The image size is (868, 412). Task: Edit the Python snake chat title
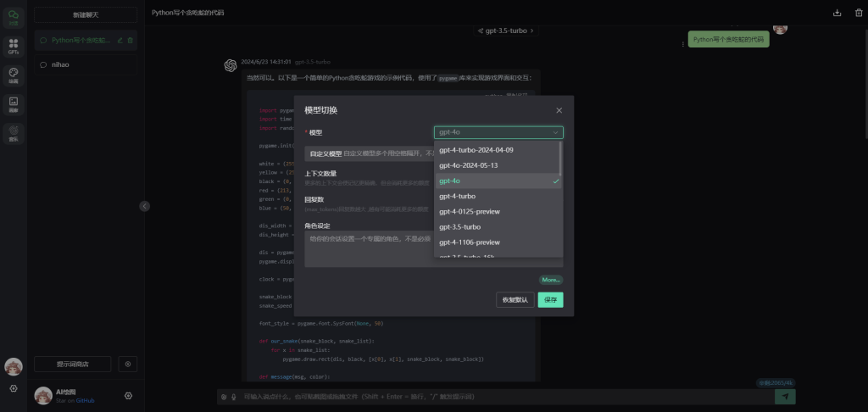(120, 41)
